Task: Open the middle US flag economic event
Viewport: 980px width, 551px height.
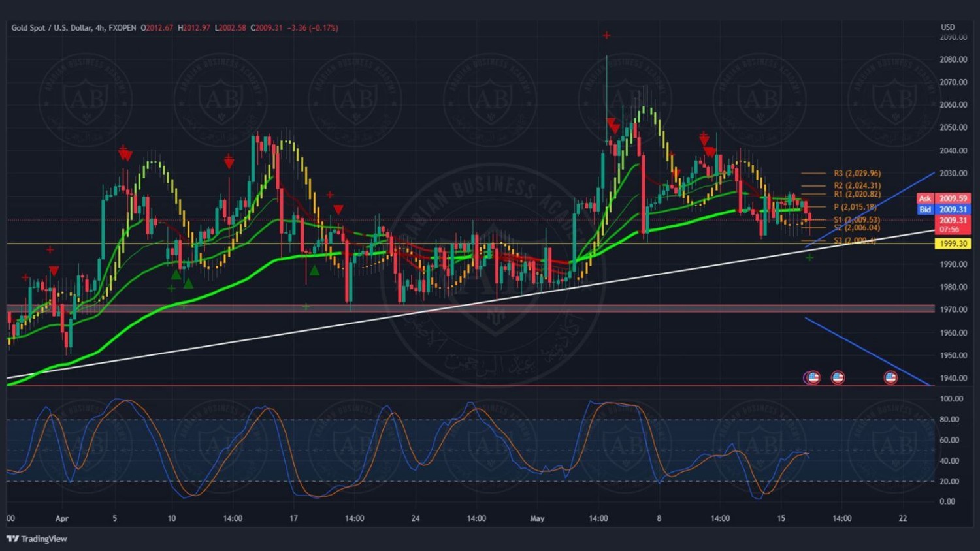Action: tap(838, 377)
